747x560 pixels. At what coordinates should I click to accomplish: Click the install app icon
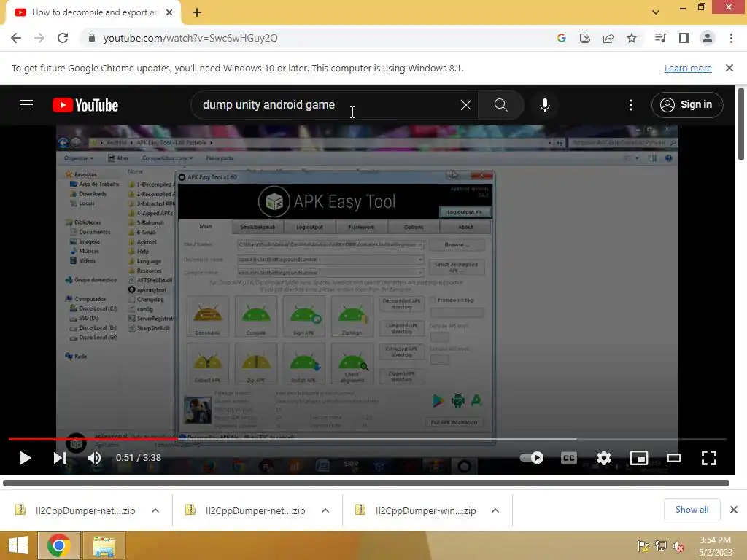click(585, 38)
